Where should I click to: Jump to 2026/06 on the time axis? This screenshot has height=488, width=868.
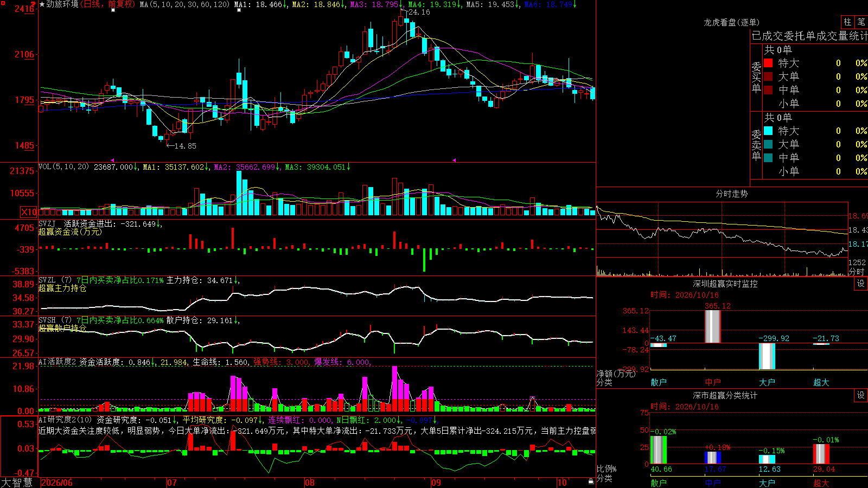[x=57, y=483]
